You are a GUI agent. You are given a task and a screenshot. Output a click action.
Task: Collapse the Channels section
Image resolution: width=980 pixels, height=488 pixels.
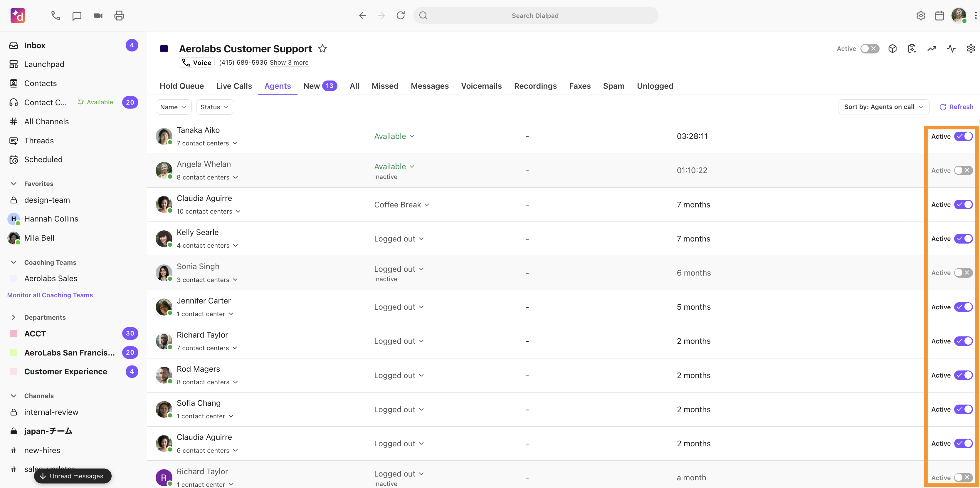[14, 396]
